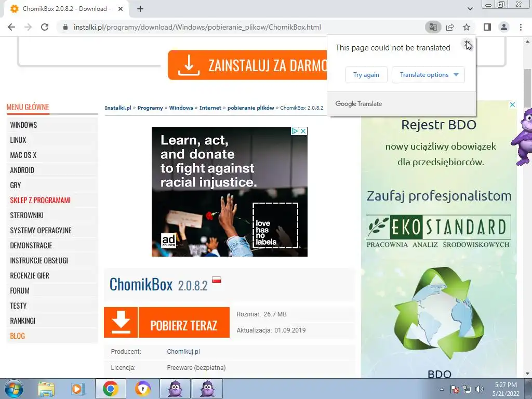Open the Chrome profile avatar icon
The image size is (532, 399).
coord(504,27)
